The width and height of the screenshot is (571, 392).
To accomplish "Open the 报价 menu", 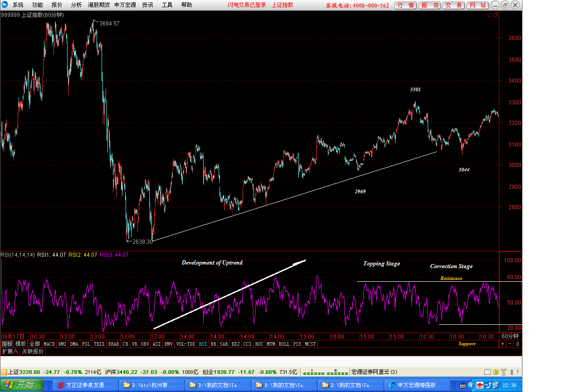I will (57, 5).
